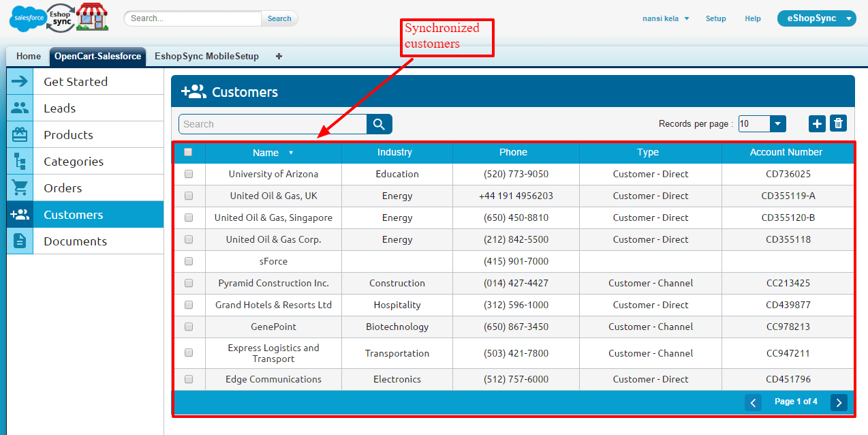The width and height of the screenshot is (868, 435).
Task: Check the checkbox for University of Arizona
Action: (x=188, y=174)
